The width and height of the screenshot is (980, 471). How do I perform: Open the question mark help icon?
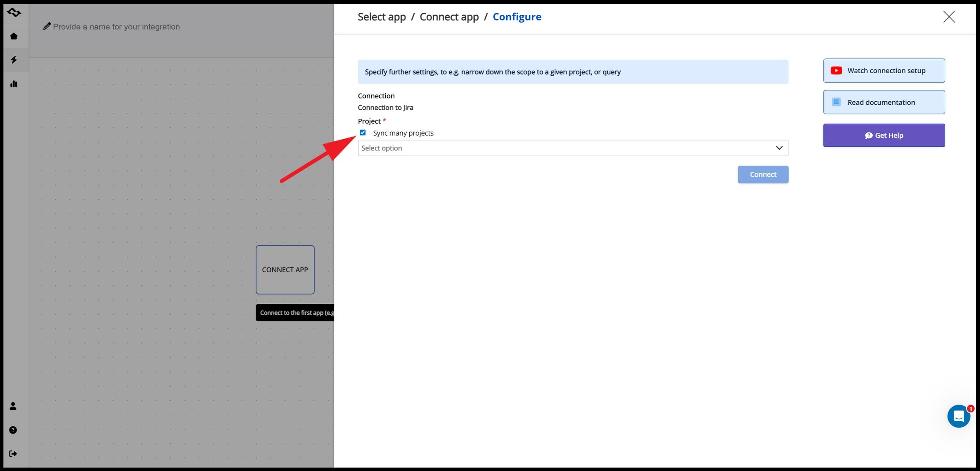[x=13, y=430]
